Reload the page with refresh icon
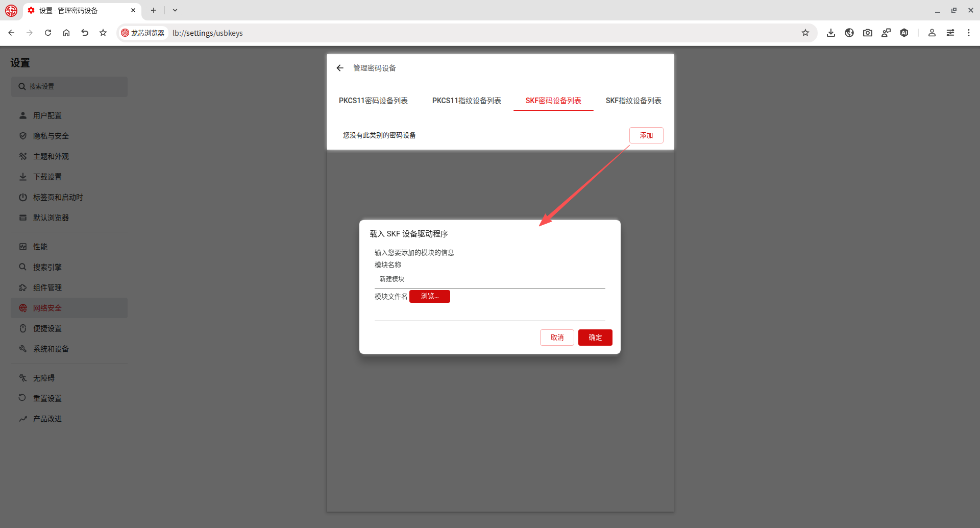 point(48,33)
